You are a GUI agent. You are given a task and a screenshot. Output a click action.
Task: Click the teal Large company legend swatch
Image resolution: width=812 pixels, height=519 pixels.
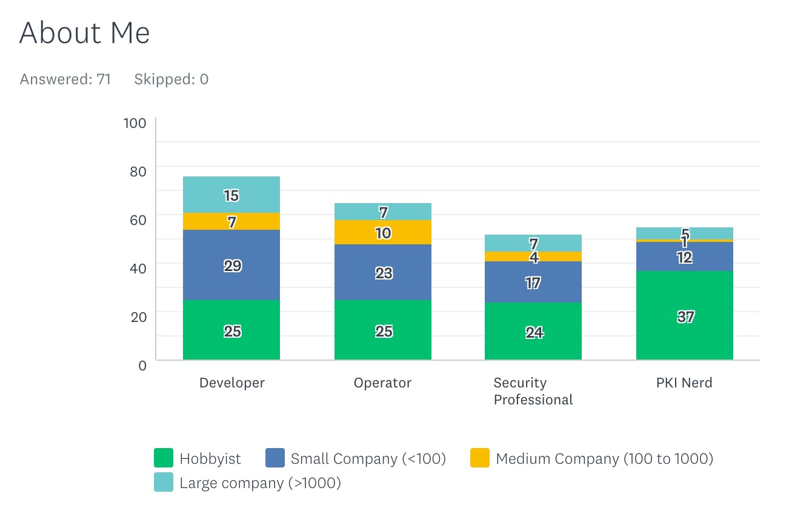pyautogui.click(x=164, y=482)
